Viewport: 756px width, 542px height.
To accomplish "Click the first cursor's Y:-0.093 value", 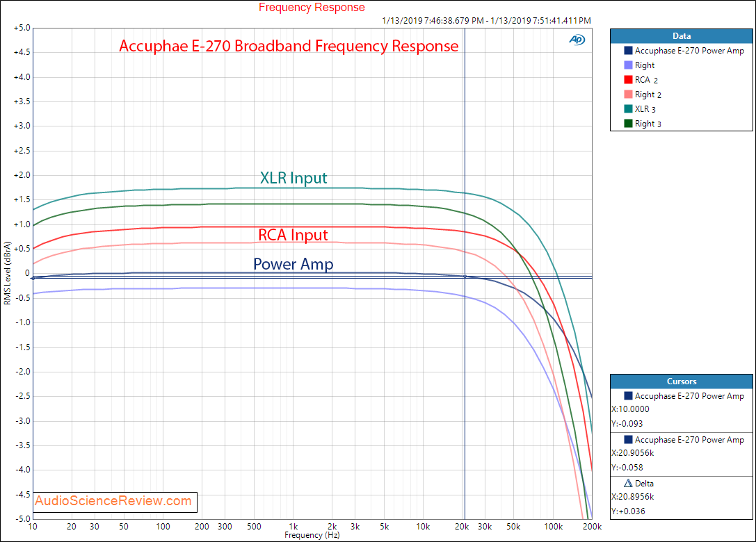I will [627, 424].
